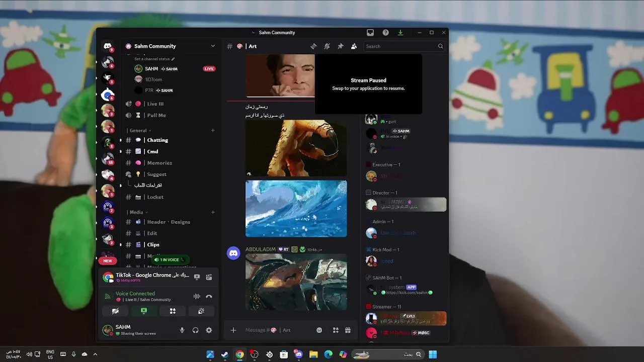The height and width of the screenshot is (362, 644).
Task: Open the Activities launcher button
Action: tap(173, 311)
